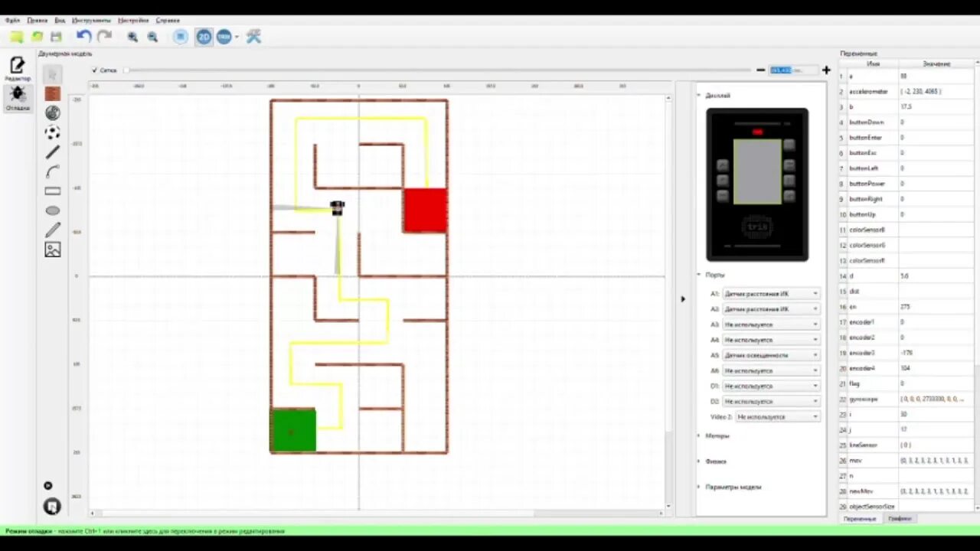The image size is (980, 551).
Task: Save project with the floppy icon
Action: (56, 37)
